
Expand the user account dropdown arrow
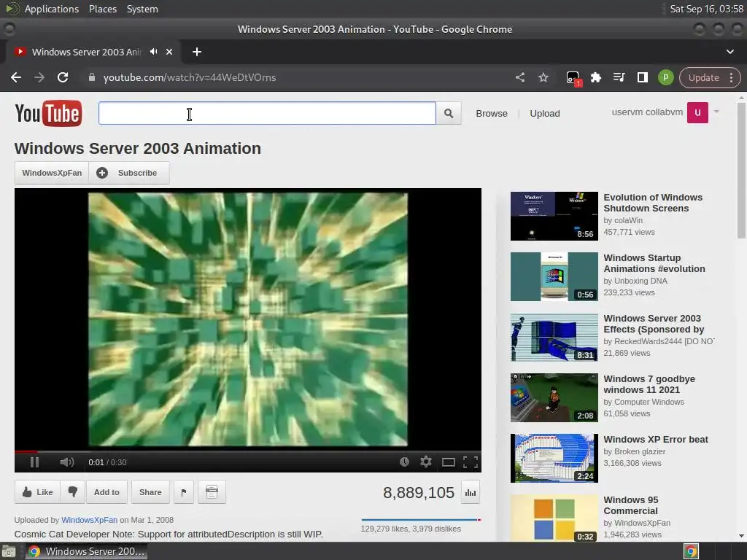click(x=716, y=112)
